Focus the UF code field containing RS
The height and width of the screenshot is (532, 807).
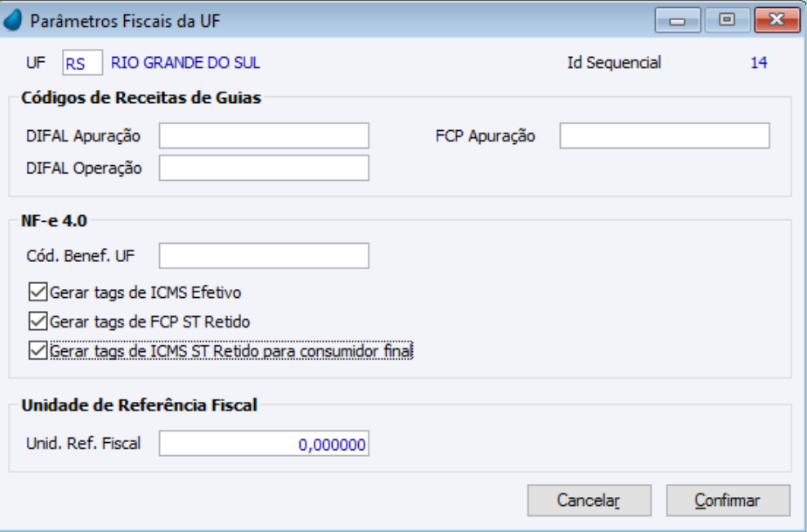82,63
